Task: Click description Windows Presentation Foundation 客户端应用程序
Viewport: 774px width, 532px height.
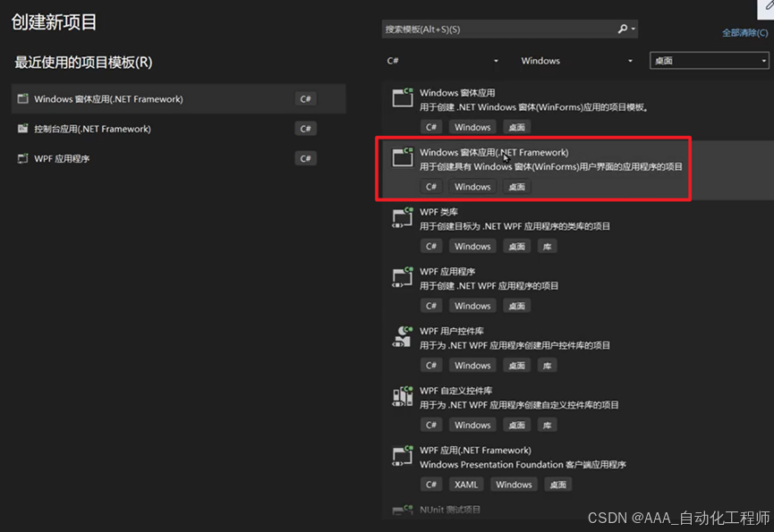Action: (523, 464)
